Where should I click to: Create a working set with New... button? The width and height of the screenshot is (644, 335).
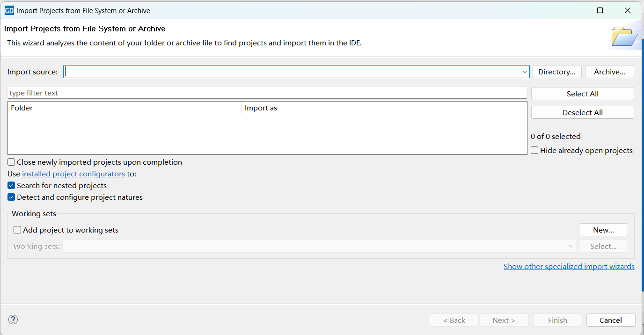pos(603,230)
